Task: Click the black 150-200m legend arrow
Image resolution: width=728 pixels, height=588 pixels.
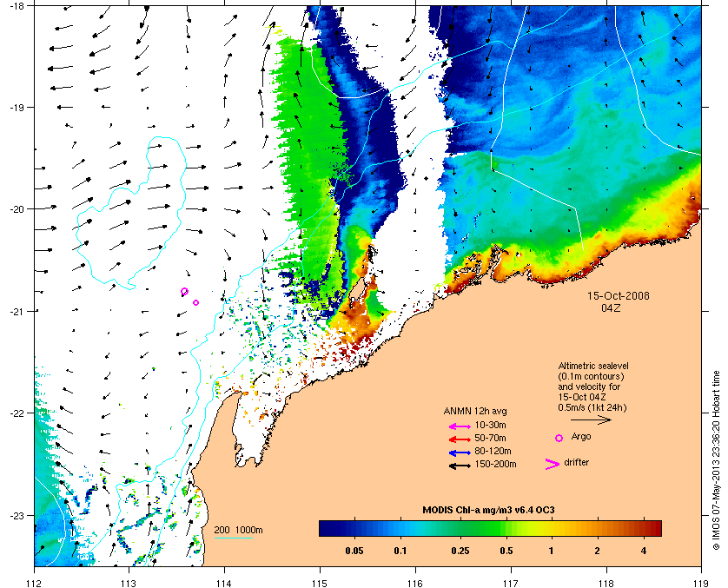Action: 460,466
